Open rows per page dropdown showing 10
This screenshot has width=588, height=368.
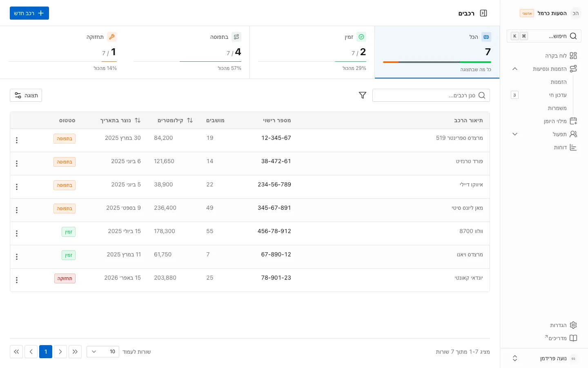[x=103, y=352]
